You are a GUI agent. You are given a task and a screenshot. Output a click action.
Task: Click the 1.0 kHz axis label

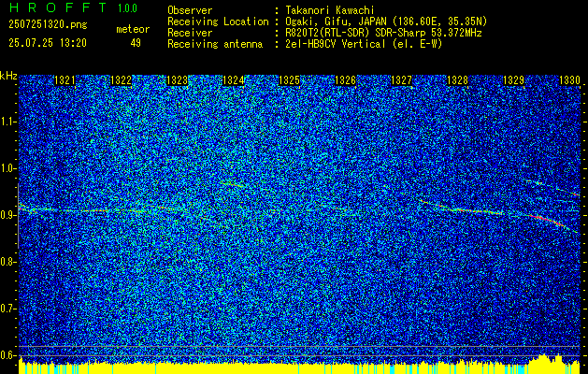click(x=7, y=169)
